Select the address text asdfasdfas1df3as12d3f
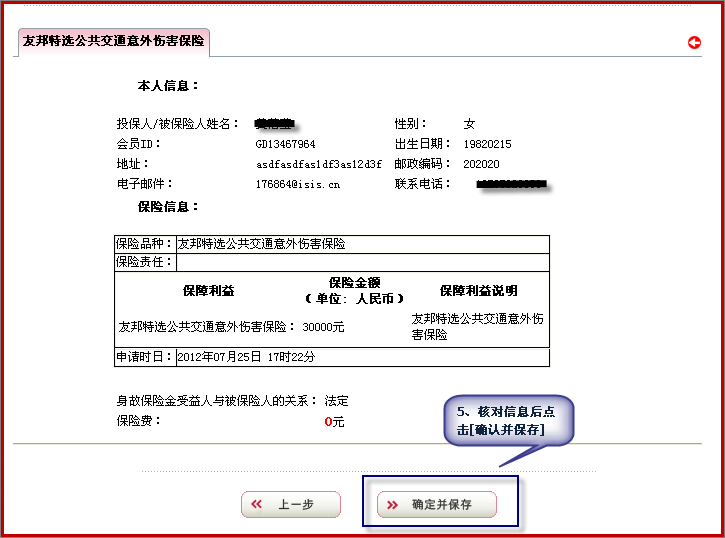Viewport: 725px width, 538px height. pyautogui.click(x=319, y=164)
